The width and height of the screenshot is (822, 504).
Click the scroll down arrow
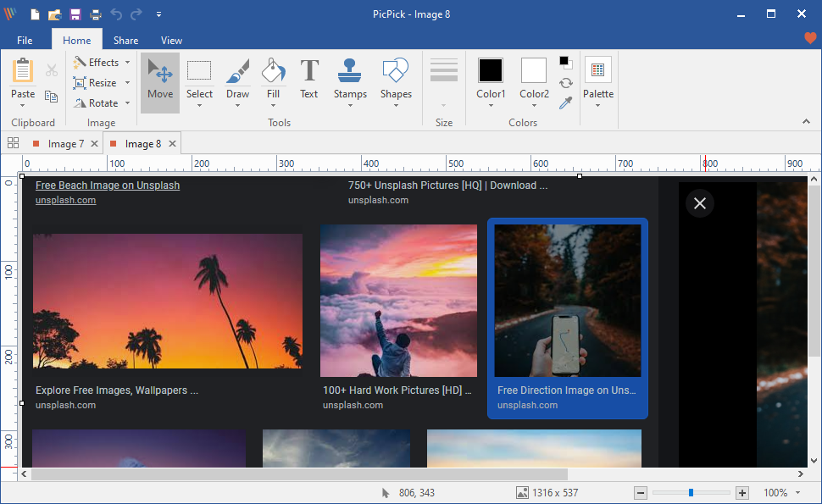814,461
